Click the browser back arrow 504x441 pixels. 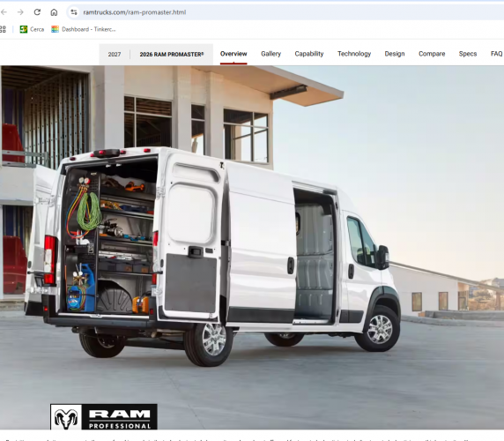[x=4, y=12]
